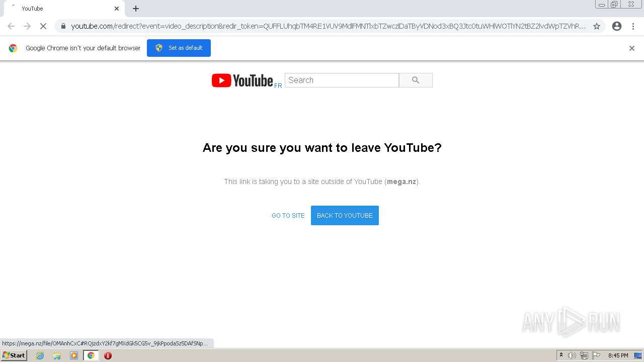This screenshot has width=644, height=362.
Task: Click the bold mega.nz destination text
Action: [401, 182]
